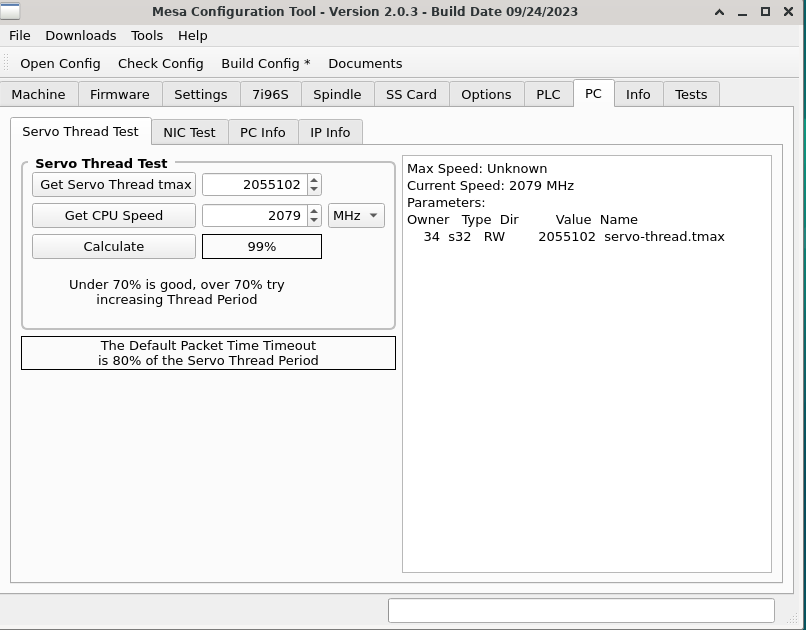Open the Downloads menu

81,35
